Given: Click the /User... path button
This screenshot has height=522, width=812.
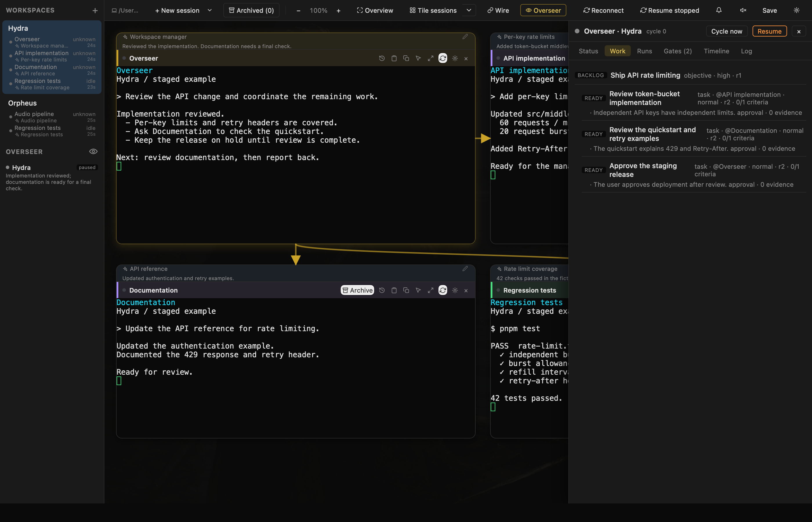Looking at the screenshot, I should [125, 10].
